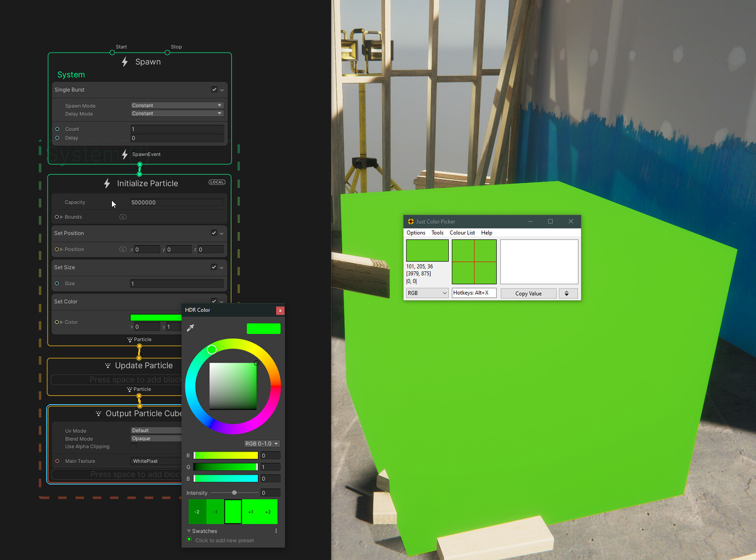Collapse the Swatches section triangle
The image size is (756, 560).
(x=189, y=531)
